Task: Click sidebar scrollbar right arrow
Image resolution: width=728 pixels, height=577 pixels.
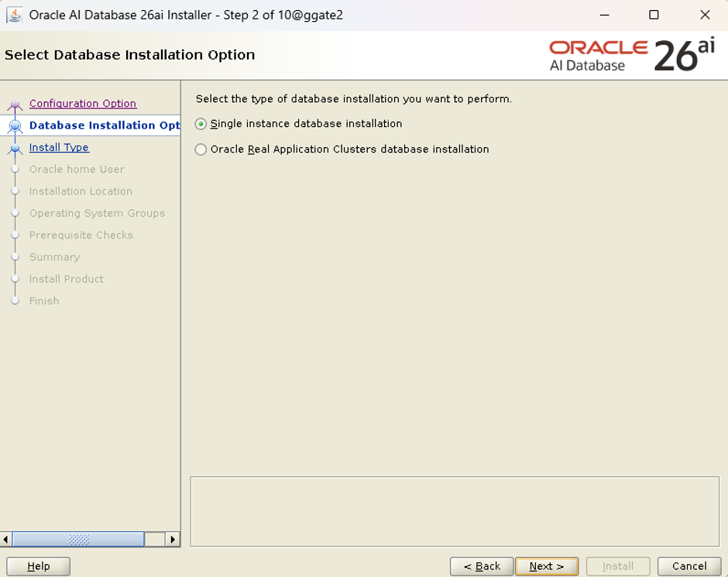Action: click(173, 539)
